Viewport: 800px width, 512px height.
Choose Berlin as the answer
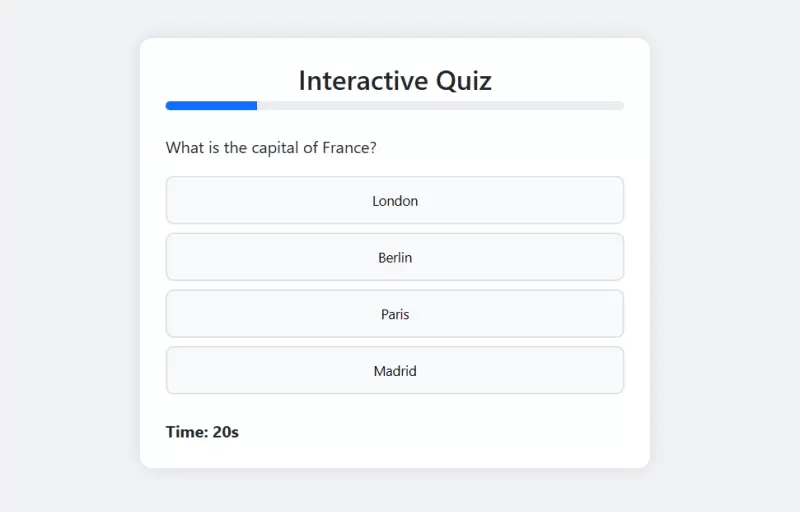[395, 258]
